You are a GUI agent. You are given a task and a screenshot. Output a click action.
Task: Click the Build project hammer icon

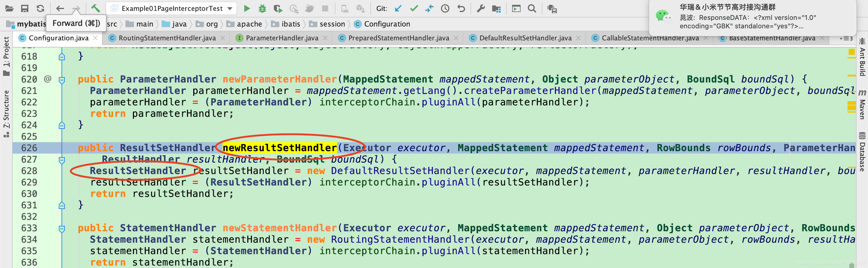click(96, 8)
